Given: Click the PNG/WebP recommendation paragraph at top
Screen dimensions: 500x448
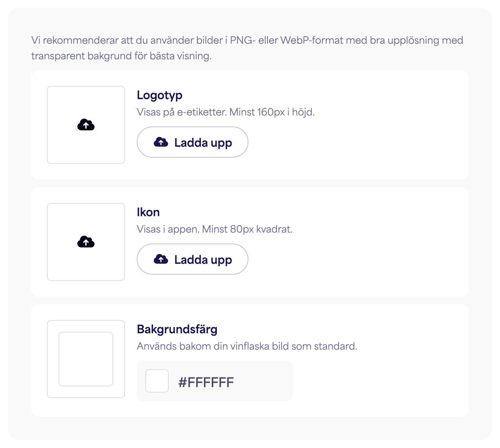Looking at the screenshot, I should [x=247, y=48].
